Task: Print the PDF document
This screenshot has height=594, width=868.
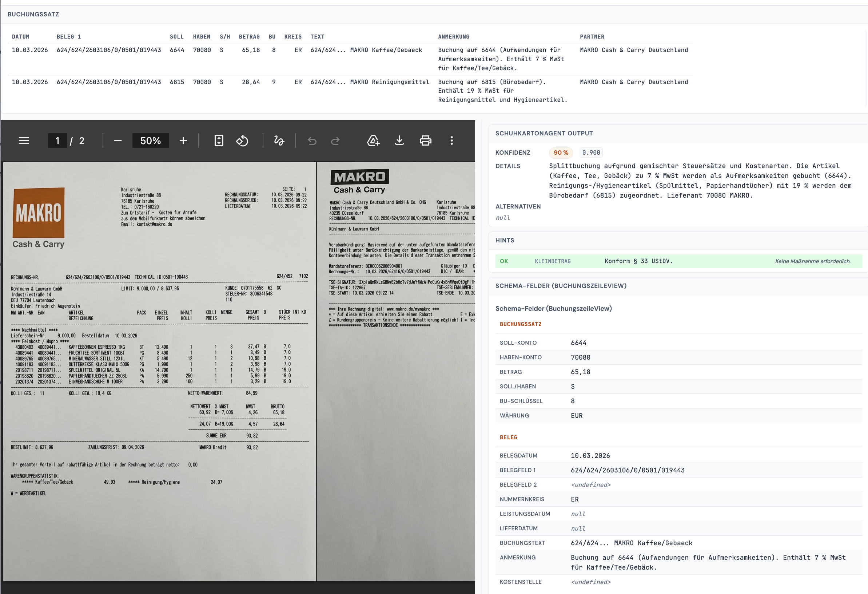Action: coord(425,140)
